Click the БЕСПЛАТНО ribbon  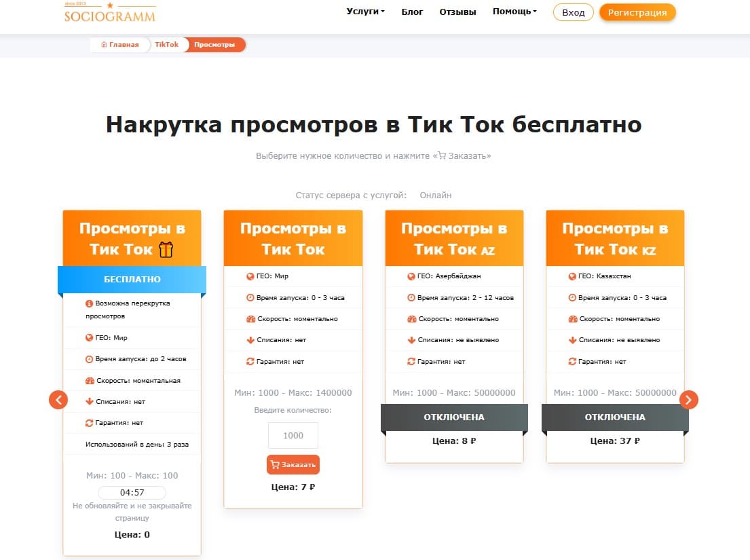132,279
